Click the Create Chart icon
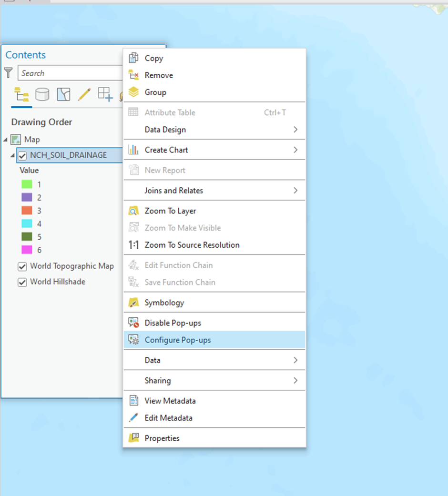 click(132, 150)
